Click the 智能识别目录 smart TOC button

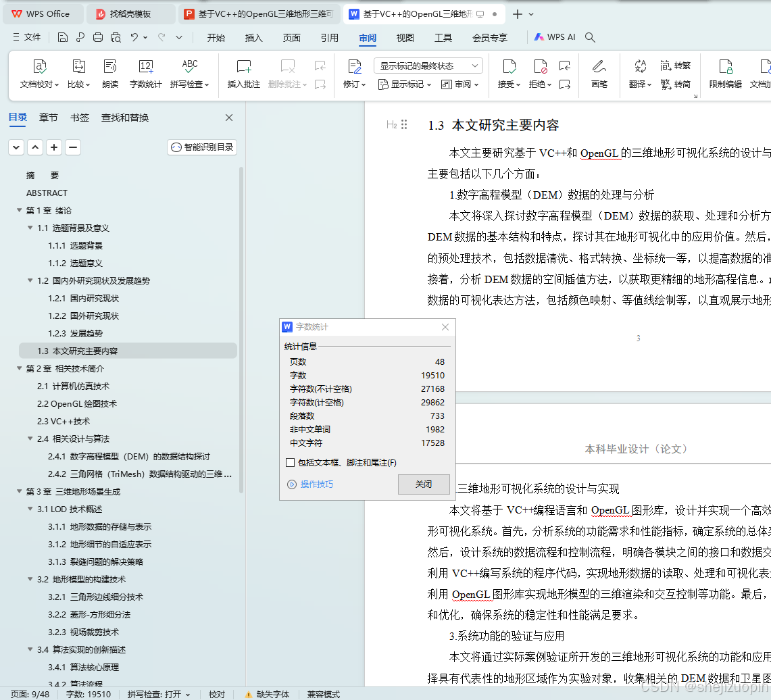(201, 147)
